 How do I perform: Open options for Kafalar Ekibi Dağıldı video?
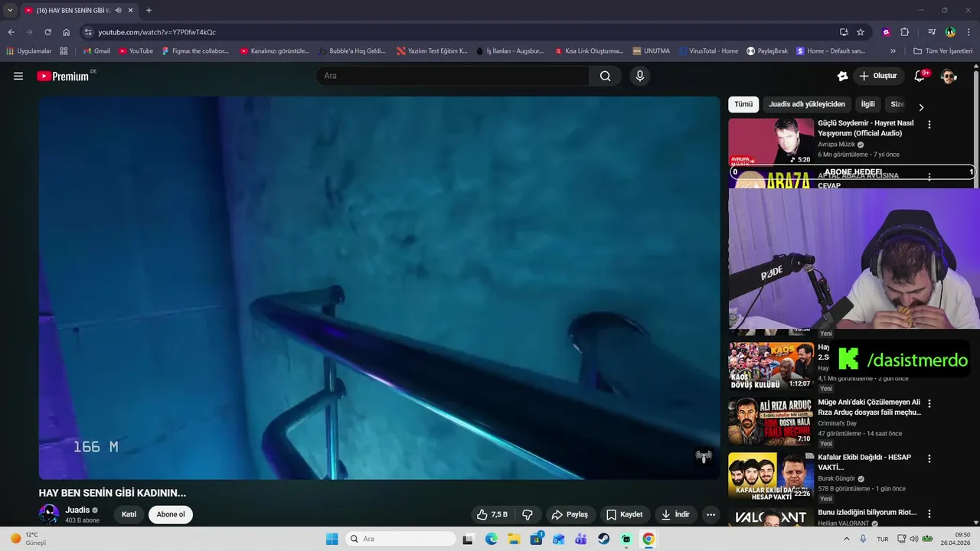point(929,458)
